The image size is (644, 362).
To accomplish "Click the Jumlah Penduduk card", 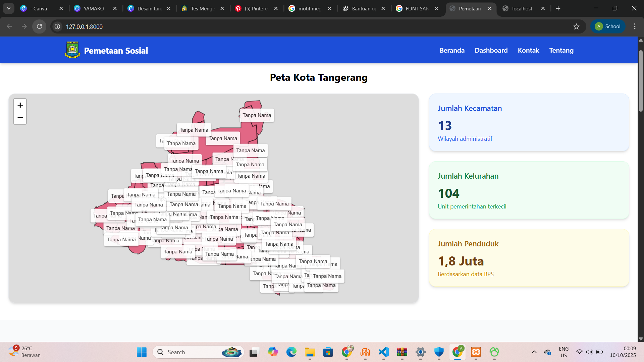I will point(529,258).
